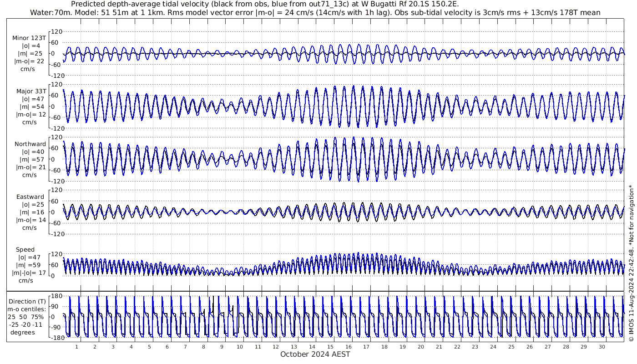Select the 'Speed' panel label

click(25, 249)
